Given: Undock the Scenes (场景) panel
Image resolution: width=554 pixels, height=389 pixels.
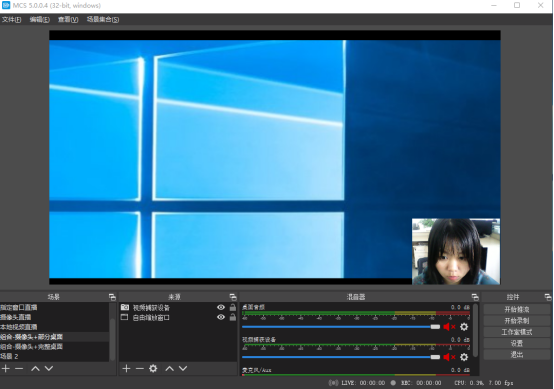Looking at the screenshot, I should tap(112, 297).
